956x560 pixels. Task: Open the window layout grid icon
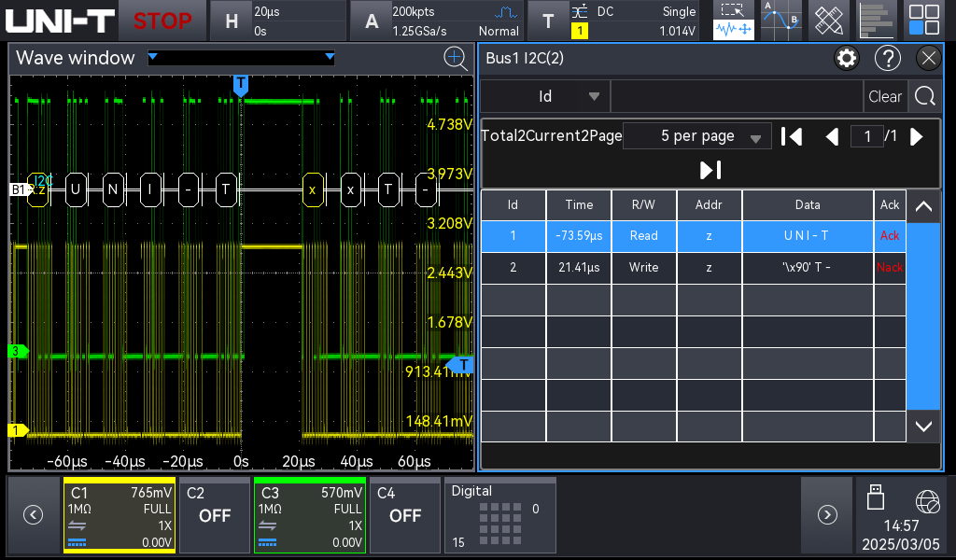pyautogui.click(x=924, y=21)
